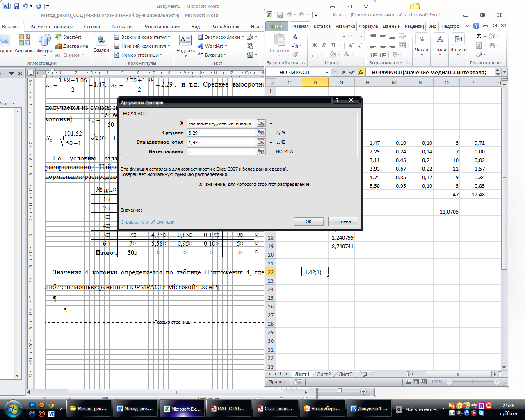This screenshot has width=525, height=420.
Task: Click the Word Фигуры shapes icon
Action: pyautogui.click(x=45, y=44)
